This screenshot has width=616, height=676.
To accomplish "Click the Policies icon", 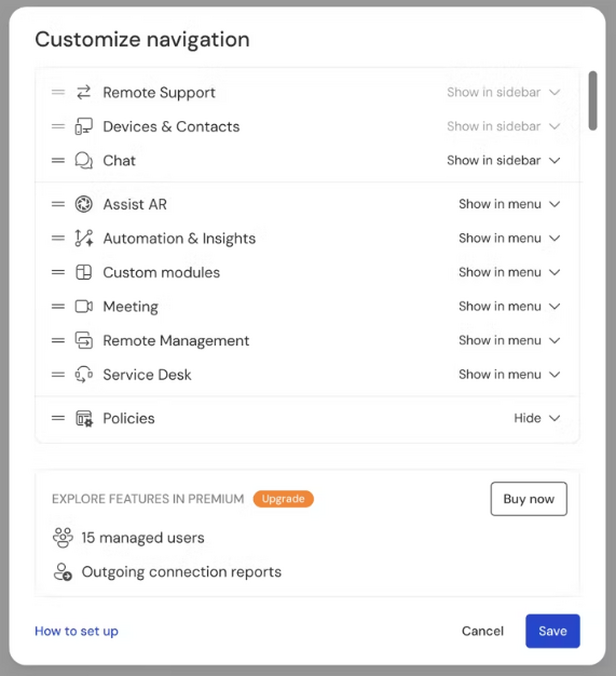I will [x=84, y=418].
